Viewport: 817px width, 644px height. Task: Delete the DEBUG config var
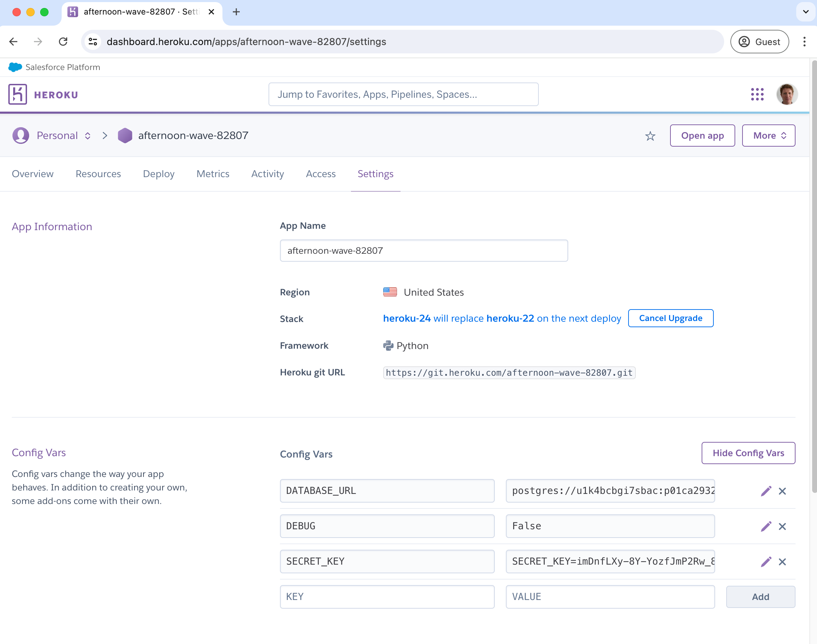pos(782,526)
